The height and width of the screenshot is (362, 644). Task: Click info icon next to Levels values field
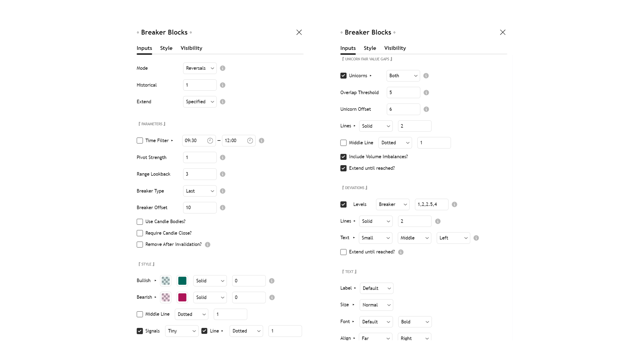tap(454, 204)
